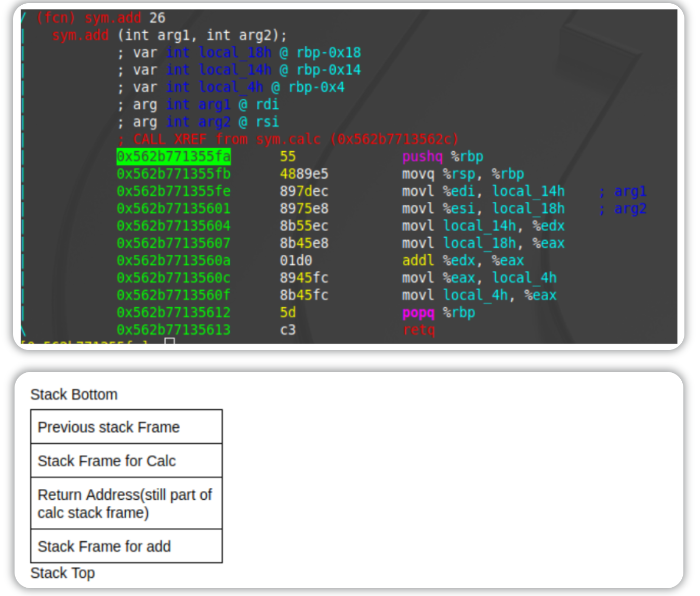Click the (fcn) sym.add 26 header
700x596 pixels.
click(101, 18)
